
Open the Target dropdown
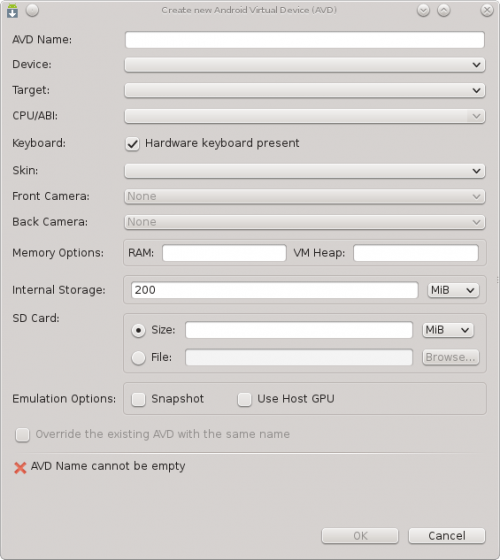pyautogui.click(x=305, y=90)
